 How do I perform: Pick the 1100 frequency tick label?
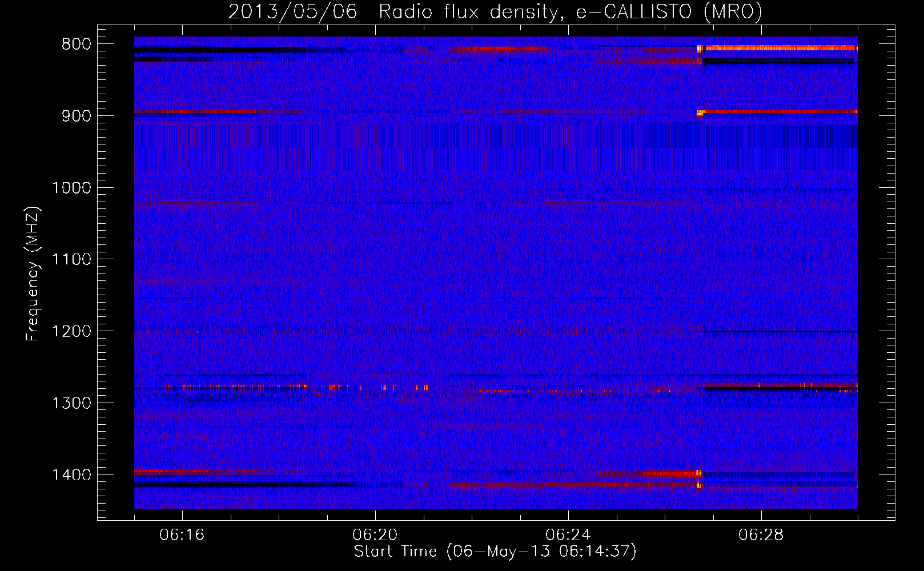tap(71, 260)
